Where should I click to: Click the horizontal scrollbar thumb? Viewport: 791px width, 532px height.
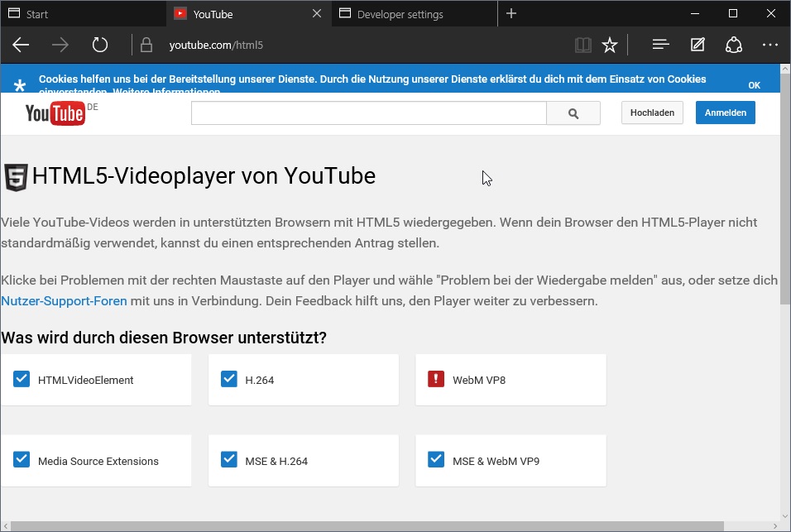click(x=367, y=526)
